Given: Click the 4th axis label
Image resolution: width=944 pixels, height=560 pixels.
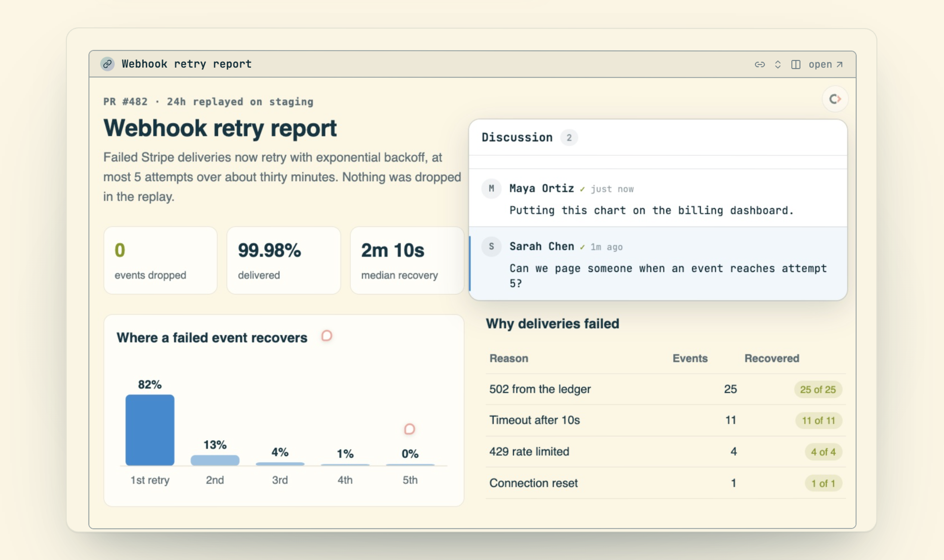Looking at the screenshot, I should [345, 480].
